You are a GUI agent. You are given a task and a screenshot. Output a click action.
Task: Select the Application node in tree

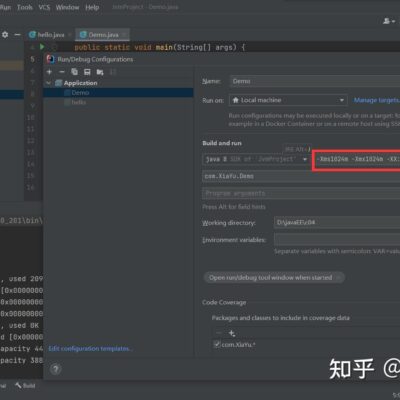pos(80,83)
